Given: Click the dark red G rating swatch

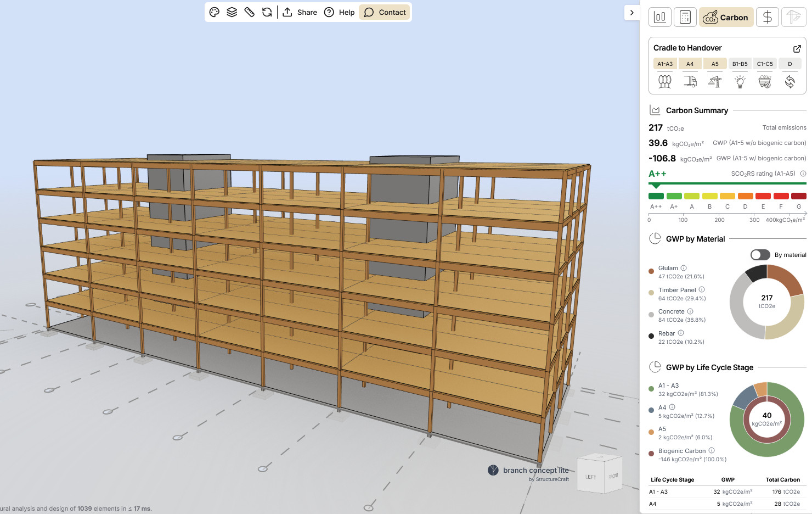Looking at the screenshot, I should 799,196.
